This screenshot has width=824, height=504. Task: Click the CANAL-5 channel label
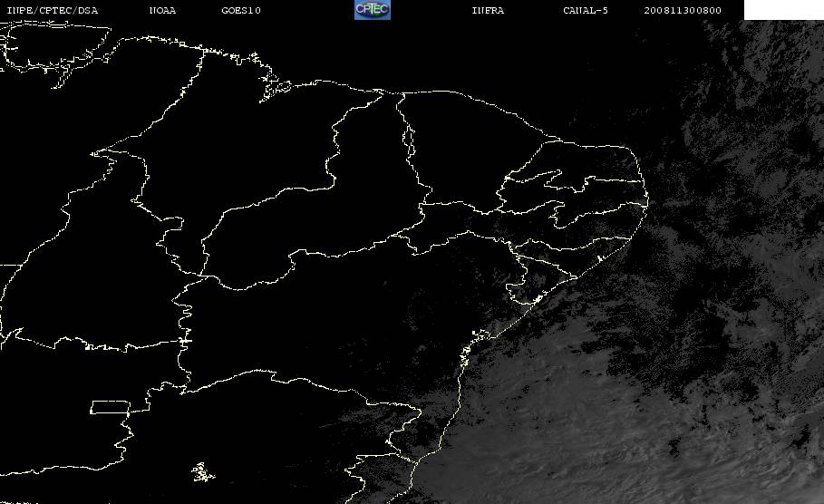coord(586,11)
